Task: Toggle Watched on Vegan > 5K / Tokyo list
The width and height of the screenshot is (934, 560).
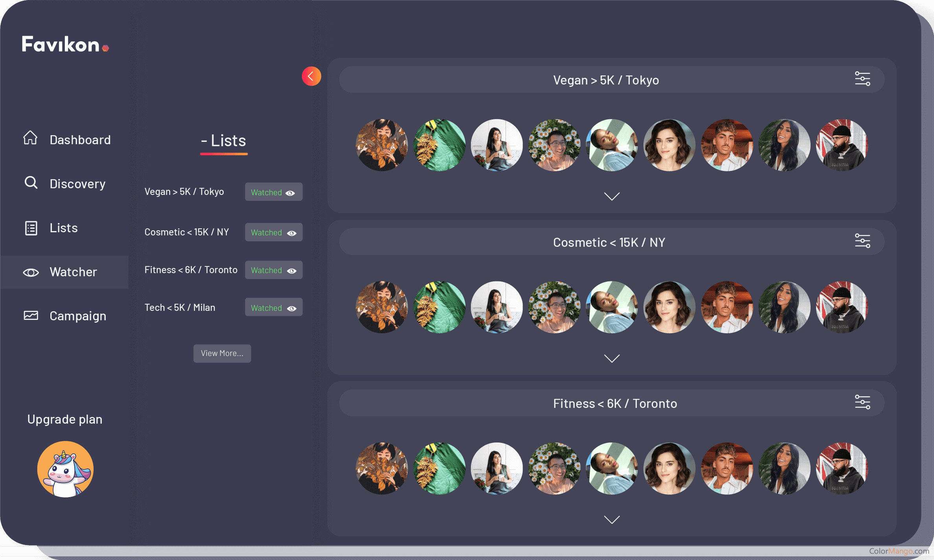Action: (x=274, y=192)
